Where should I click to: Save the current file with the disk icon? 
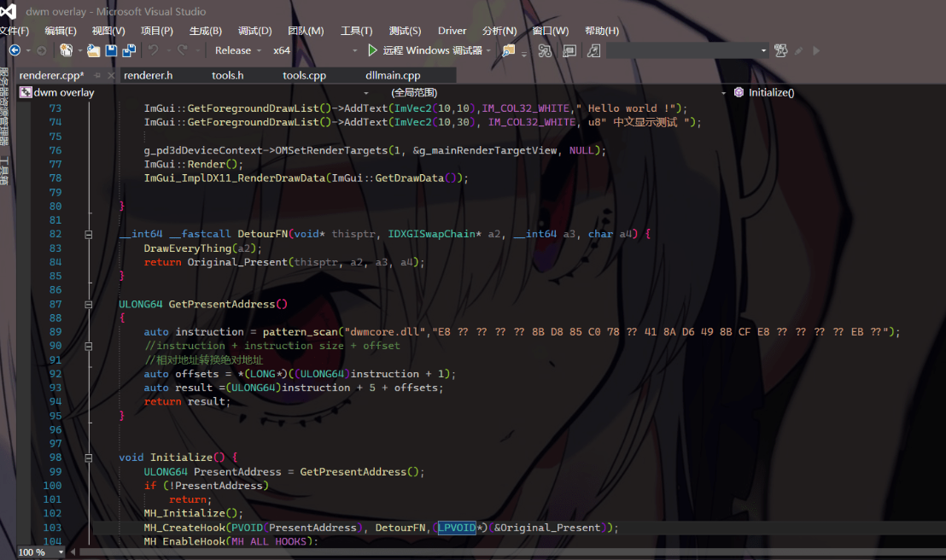pyautogui.click(x=111, y=50)
